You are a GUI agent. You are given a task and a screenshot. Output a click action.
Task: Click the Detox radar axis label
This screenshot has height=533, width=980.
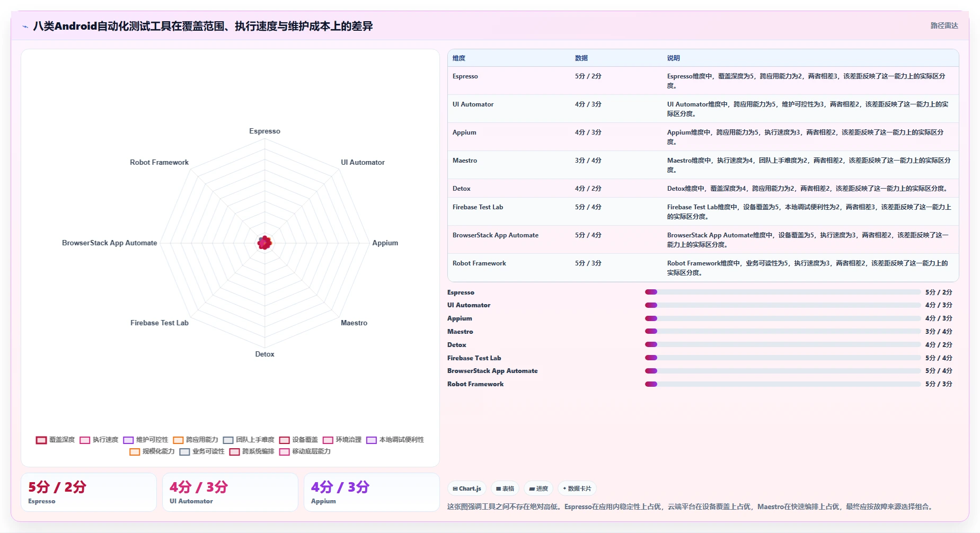click(264, 354)
